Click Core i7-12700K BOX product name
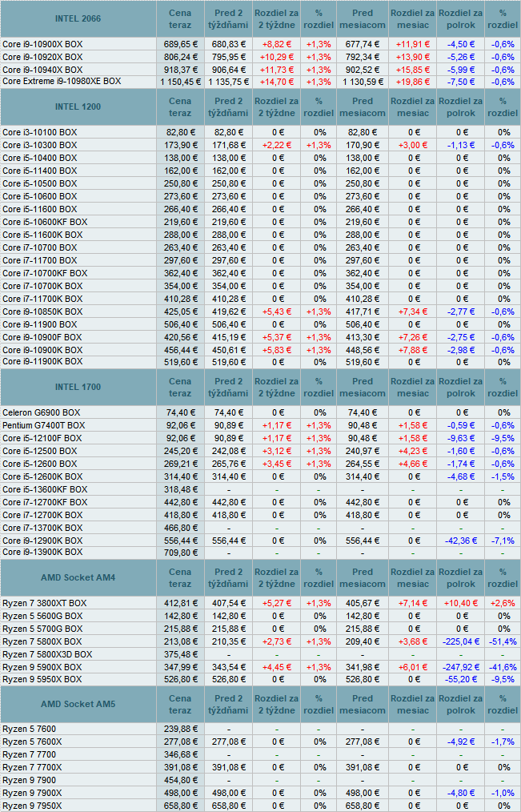This screenshot has width=521, height=812. point(42,515)
